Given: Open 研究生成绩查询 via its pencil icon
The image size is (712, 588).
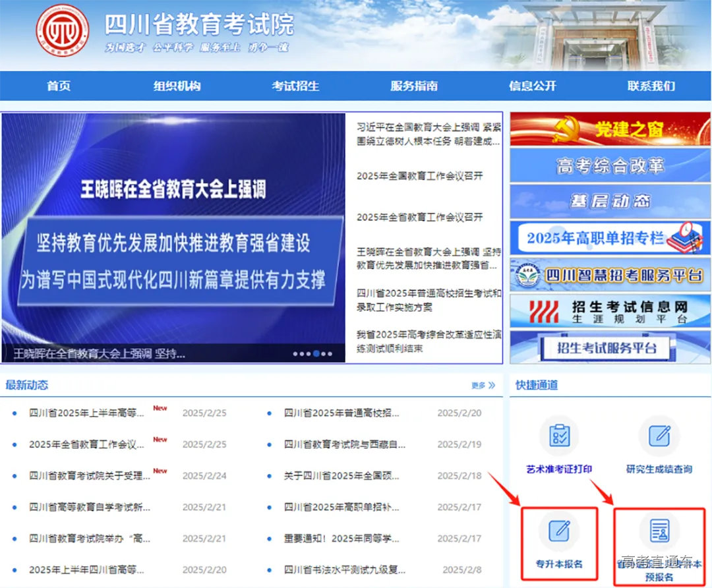Looking at the screenshot, I should pyautogui.click(x=660, y=435).
